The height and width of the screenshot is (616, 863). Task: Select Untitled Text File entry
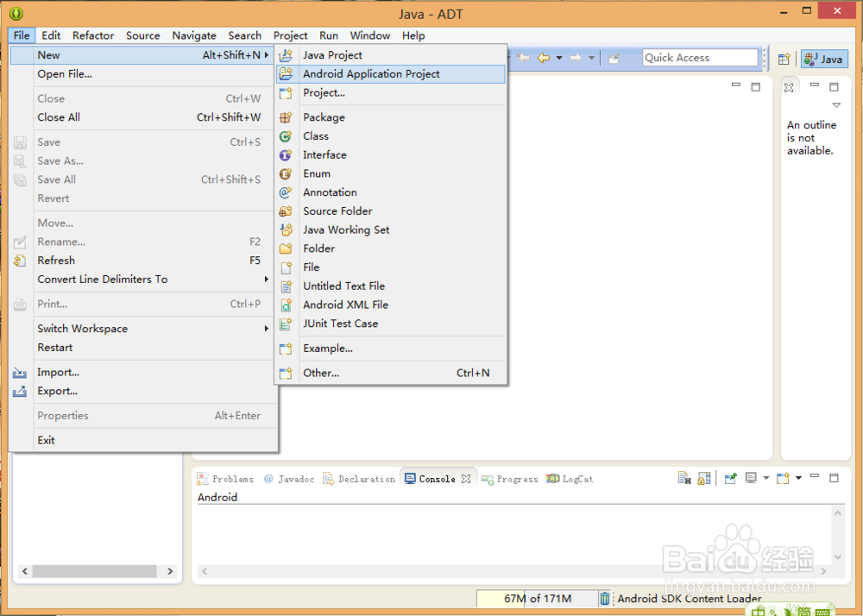coord(391,286)
